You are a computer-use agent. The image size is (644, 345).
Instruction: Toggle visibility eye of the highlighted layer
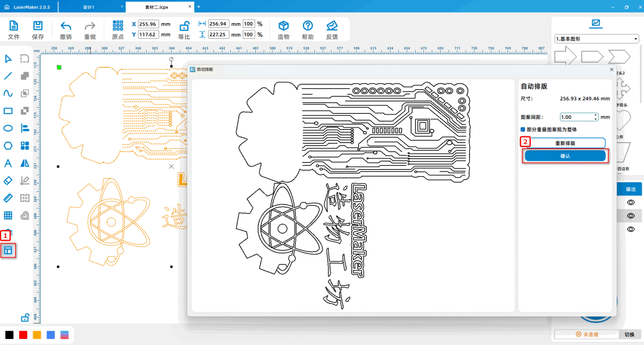click(x=631, y=216)
